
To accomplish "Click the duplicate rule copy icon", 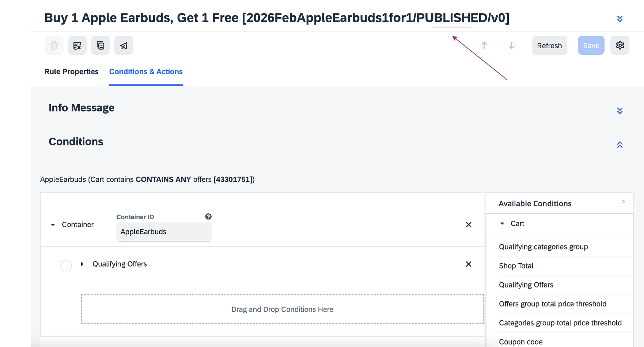I will coord(101,46).
